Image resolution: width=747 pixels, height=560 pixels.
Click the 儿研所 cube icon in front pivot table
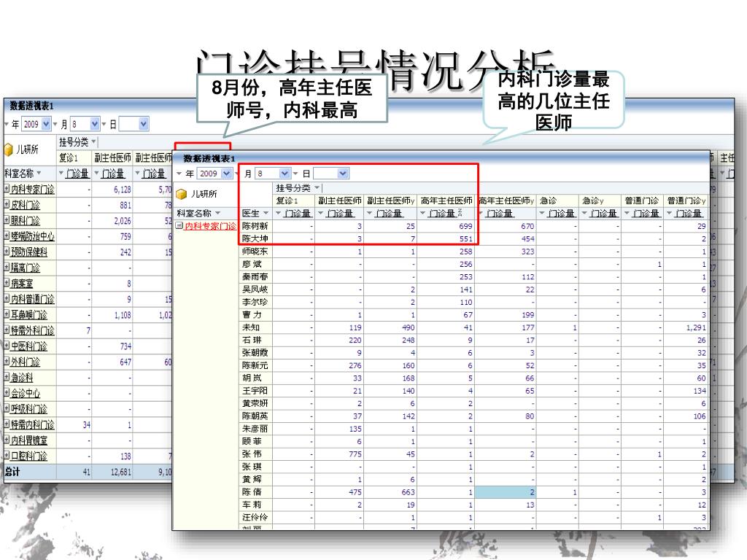pyautogui.click(x=182, y=194)
